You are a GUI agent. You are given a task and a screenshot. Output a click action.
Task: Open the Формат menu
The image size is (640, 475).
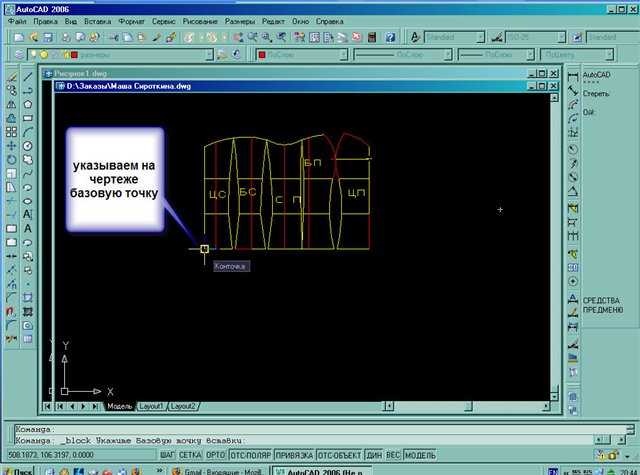[x=130, y=21]
